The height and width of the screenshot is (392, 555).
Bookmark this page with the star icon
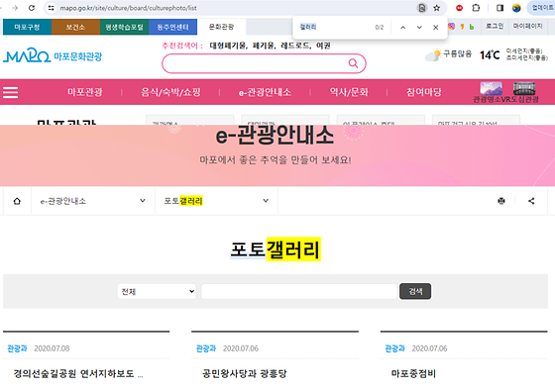[437, 8]
